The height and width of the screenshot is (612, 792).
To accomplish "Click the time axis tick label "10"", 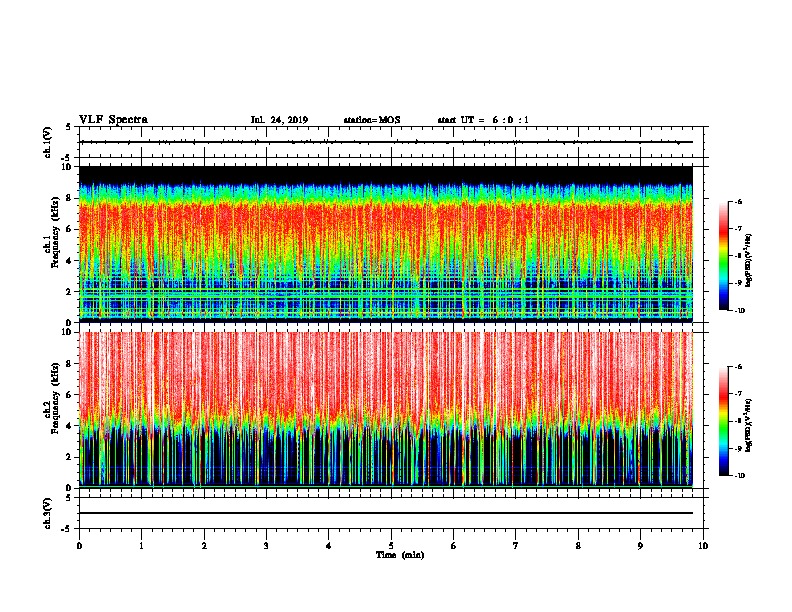I will tap(703, 546).
